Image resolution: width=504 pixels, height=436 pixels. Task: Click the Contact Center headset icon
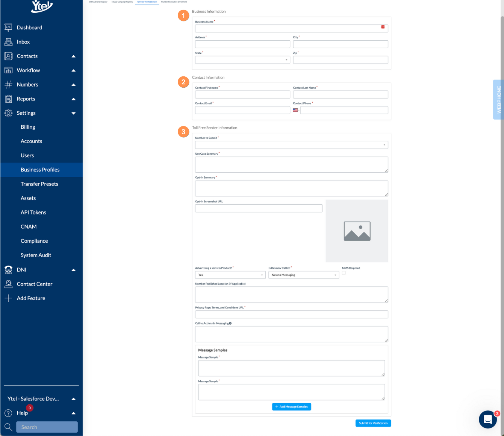click(8, 284)
